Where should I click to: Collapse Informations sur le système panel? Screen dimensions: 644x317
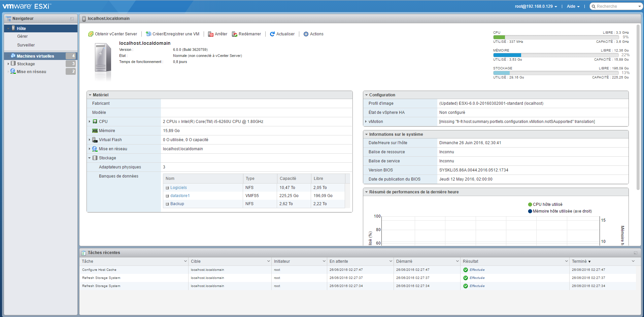366,134
